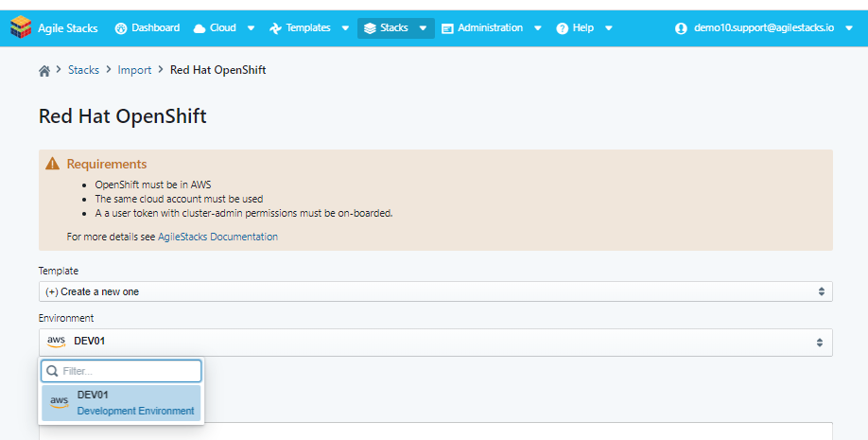The width and height of the screenshot is (868, 440).
Task: Click 'Development Environment' description text
Action: [135, 411]
